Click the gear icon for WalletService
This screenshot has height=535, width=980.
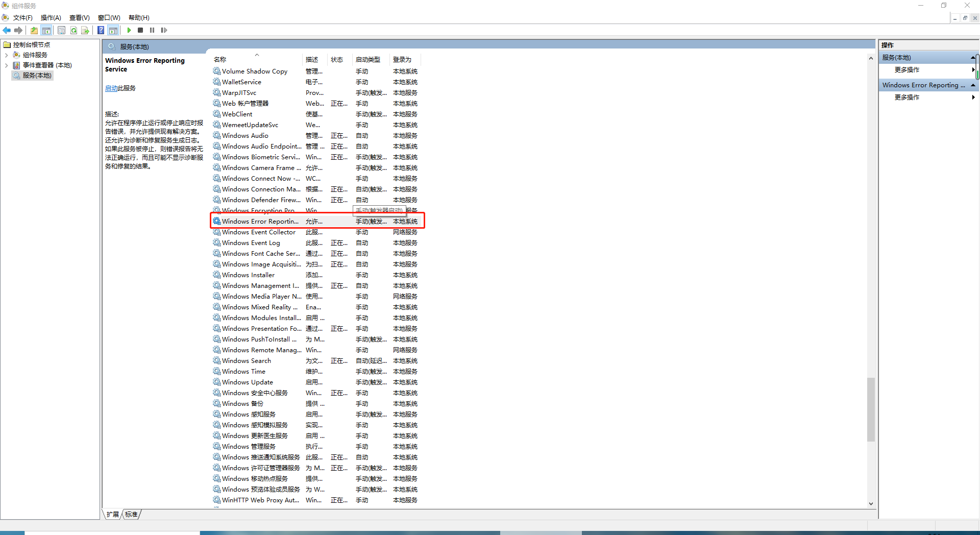point(217,82)
